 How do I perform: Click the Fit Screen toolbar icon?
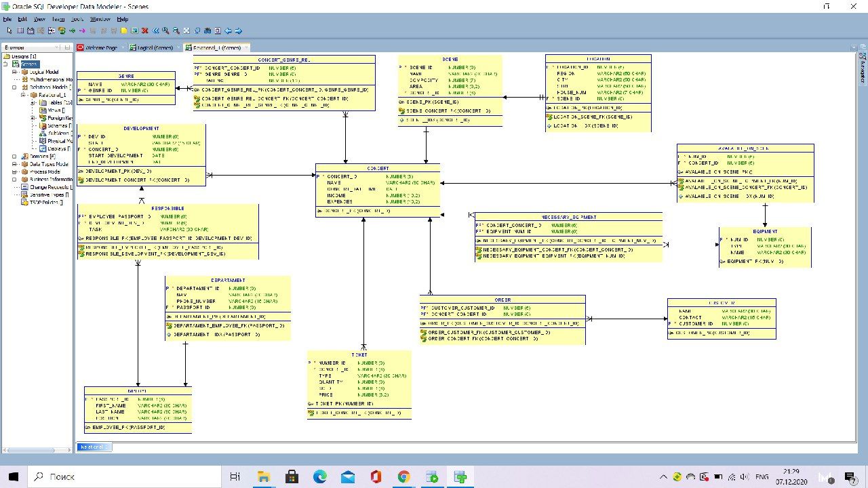pyautogui.click(x=186, y=30)
